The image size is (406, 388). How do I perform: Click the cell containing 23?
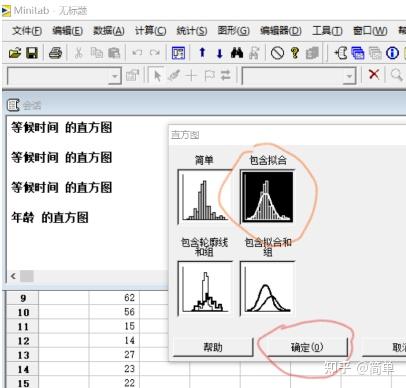(114, 369)
